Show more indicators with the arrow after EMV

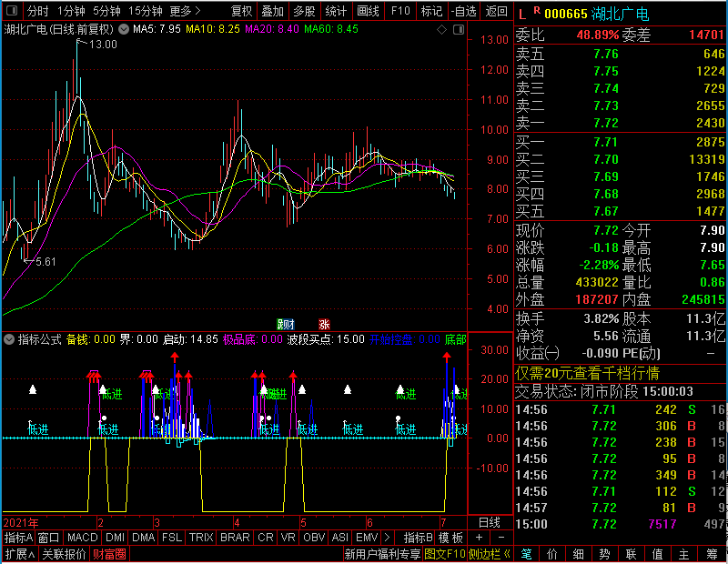[x=387, y=538]
